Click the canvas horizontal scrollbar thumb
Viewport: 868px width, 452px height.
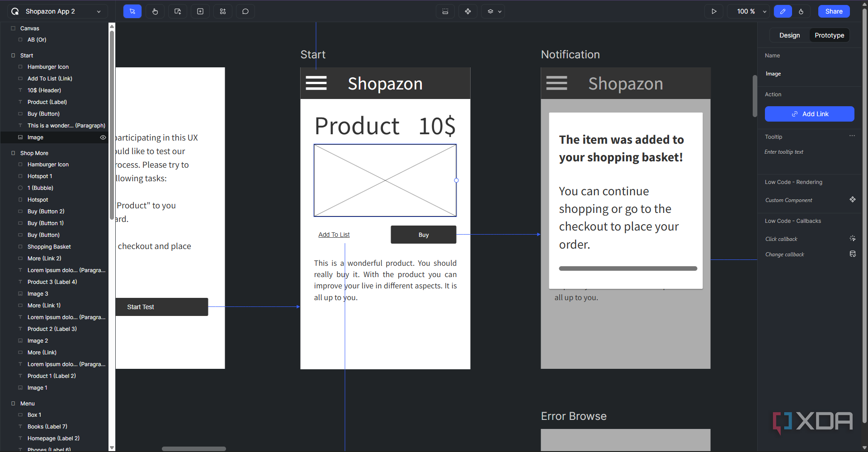point(194,449)
